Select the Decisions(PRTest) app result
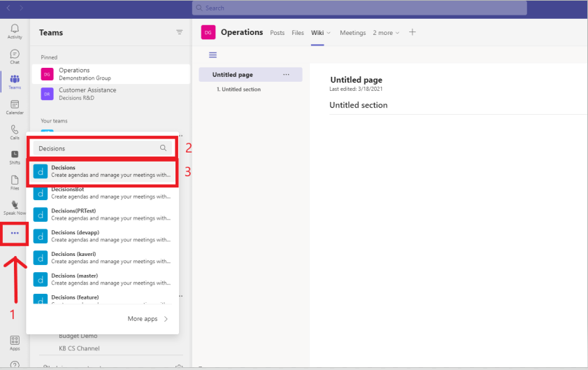This screenshot has height=370, width=588. pos(102,215)
